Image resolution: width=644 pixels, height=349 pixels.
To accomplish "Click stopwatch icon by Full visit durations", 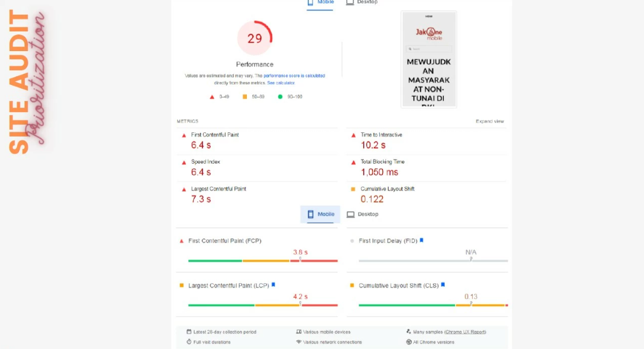I will pos(189,342).
